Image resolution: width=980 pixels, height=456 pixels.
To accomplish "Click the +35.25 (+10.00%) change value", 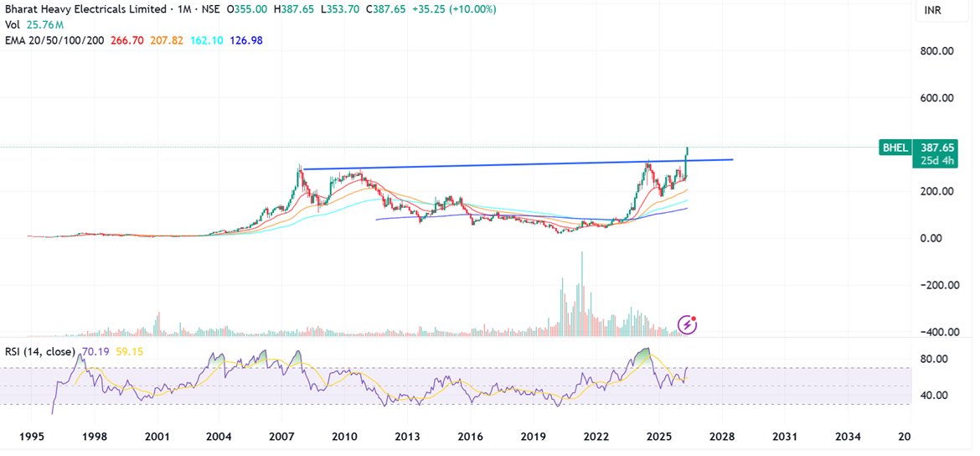I will tap(454, 10).
